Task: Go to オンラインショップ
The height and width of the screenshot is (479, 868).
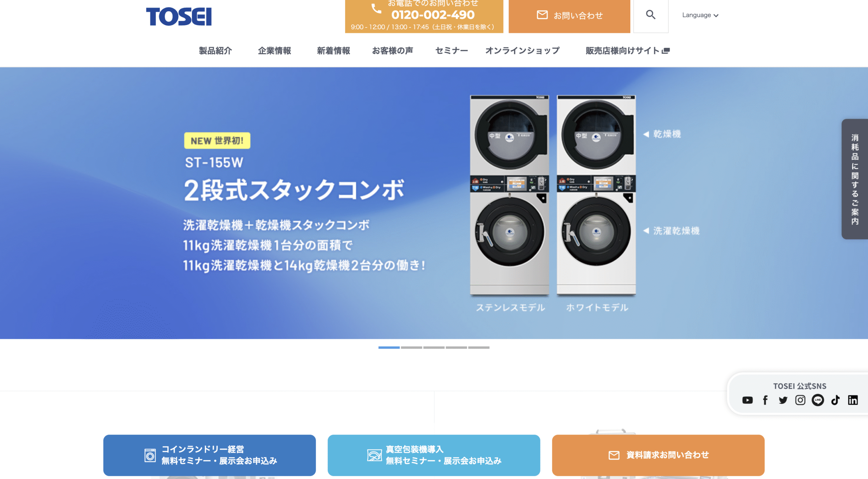Action: point(522,51)
